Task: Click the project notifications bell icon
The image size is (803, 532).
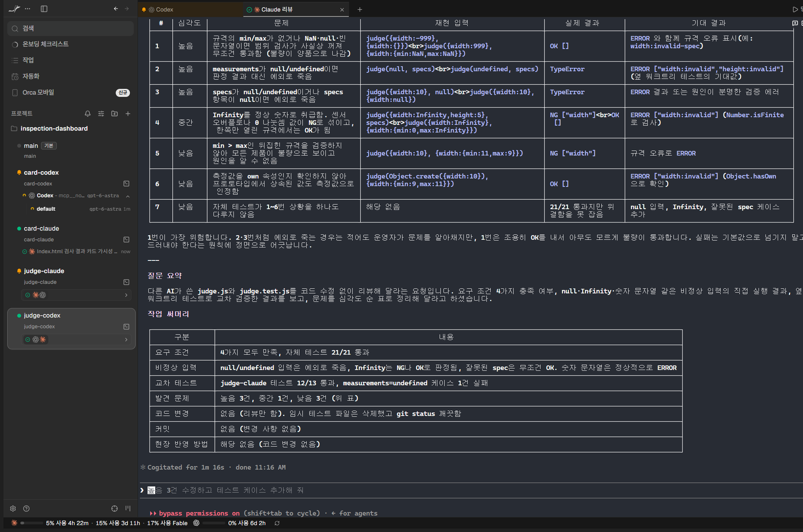Action: tap(87, 114)
